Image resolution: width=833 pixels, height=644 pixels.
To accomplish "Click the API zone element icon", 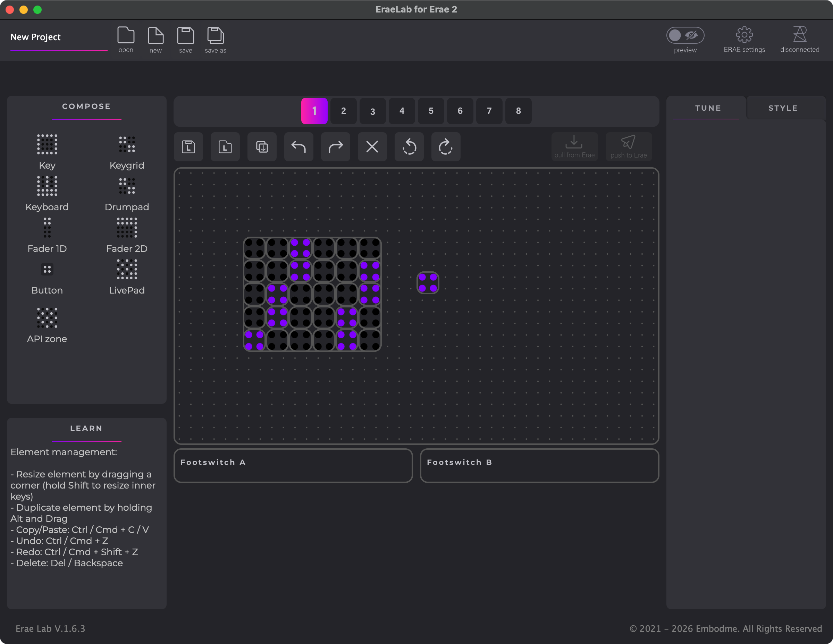I will pyautogui.click(x=47, y=317).
